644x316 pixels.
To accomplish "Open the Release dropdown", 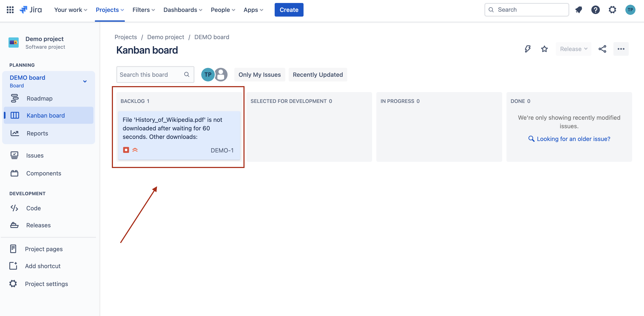I will coord(573,49).
